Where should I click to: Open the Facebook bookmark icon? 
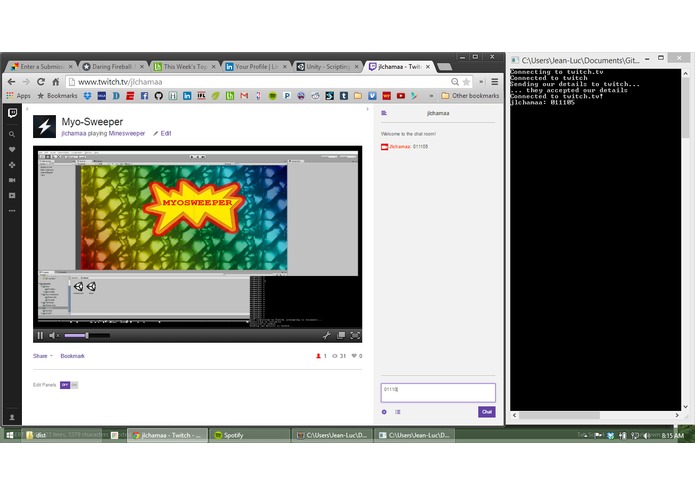(144, 96)
